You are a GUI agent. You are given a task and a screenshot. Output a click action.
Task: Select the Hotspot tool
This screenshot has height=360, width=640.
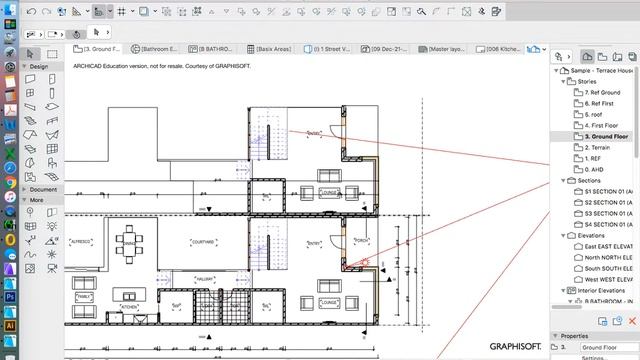click(x=52, y=255)
